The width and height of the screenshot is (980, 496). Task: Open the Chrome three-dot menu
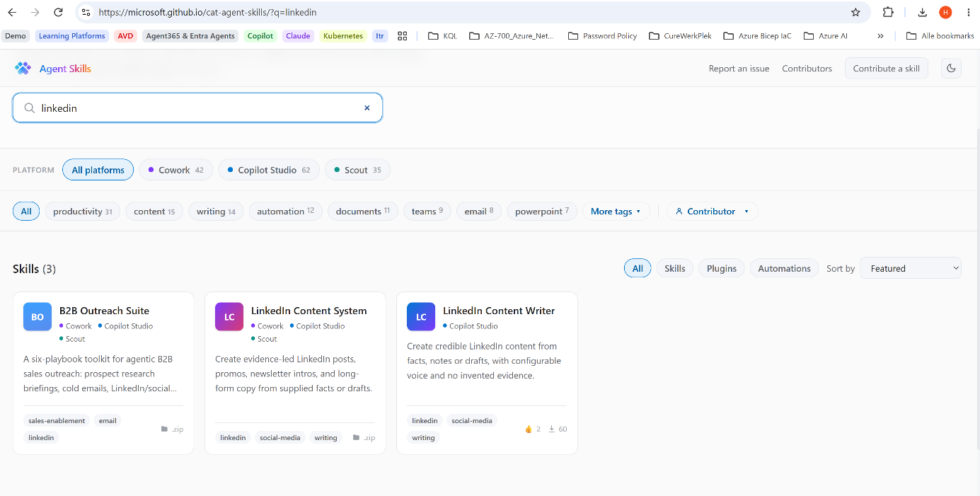click(968, 12)
